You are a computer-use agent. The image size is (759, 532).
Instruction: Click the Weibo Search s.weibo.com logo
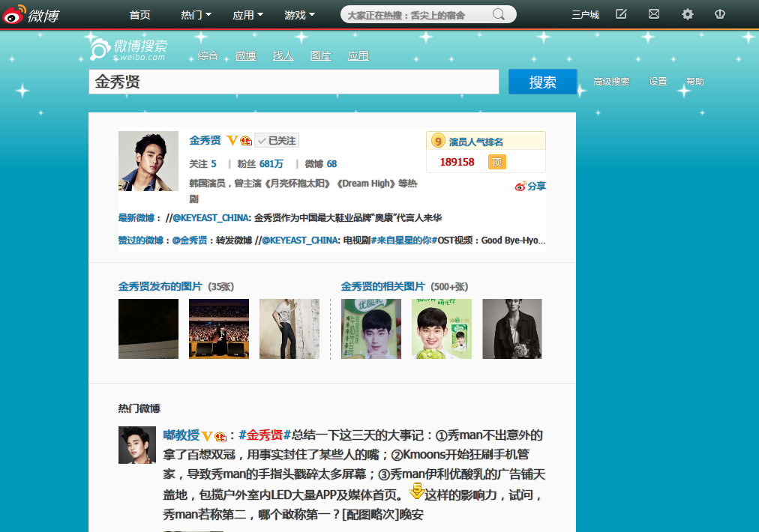128,49
